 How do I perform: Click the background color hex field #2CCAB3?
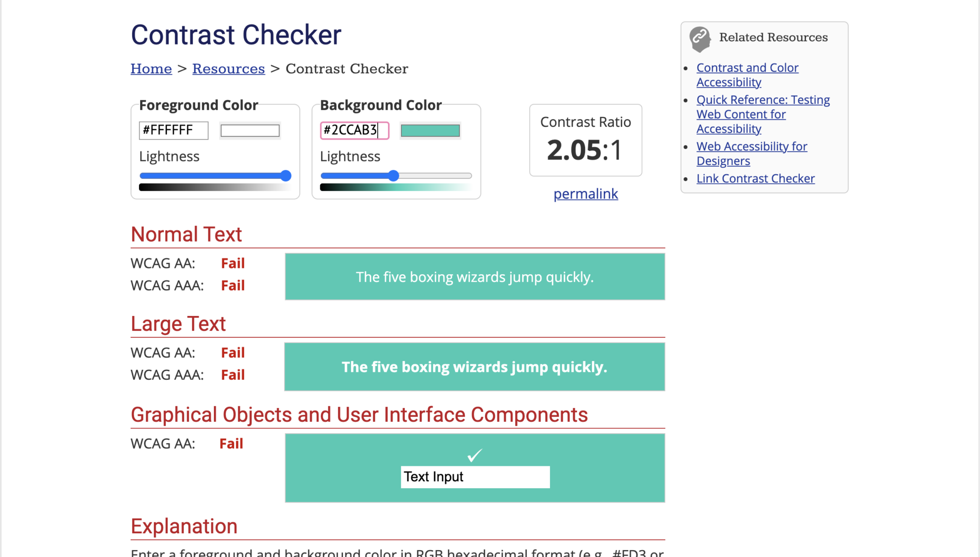pos(354,130)
